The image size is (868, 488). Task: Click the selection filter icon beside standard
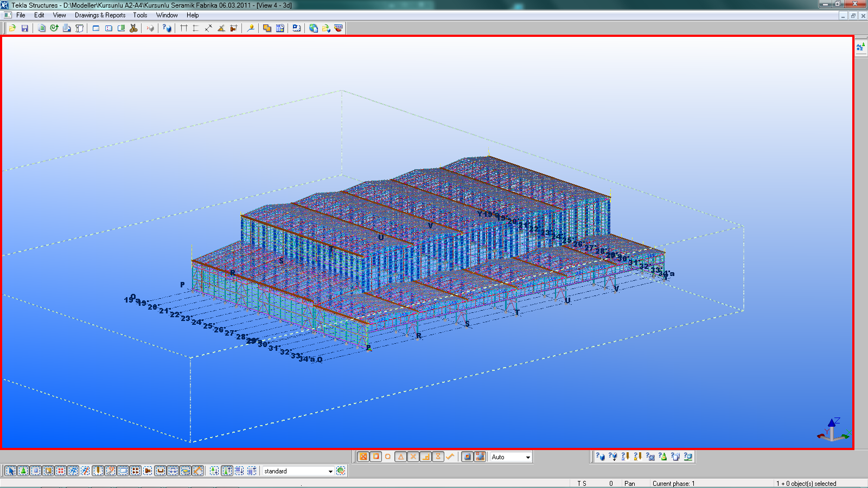pos(341,471)
